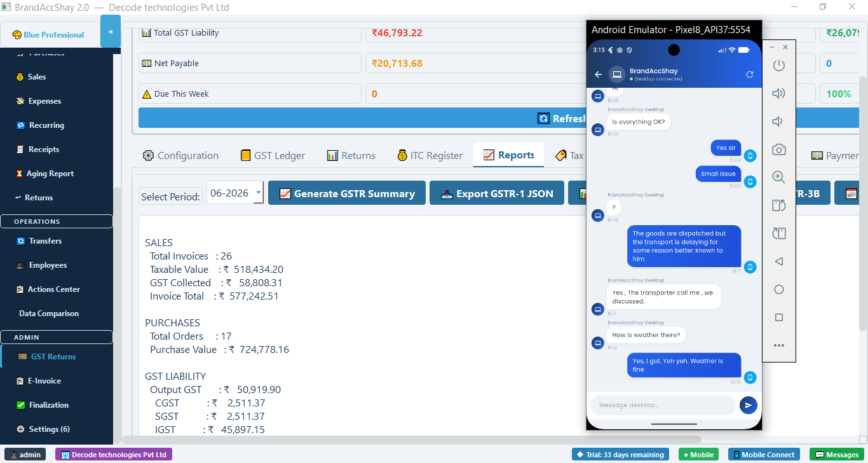This screenshot has width=868, height=463.
Task: Open emulator extended controls (three dots)
Action: coord(778,345)
